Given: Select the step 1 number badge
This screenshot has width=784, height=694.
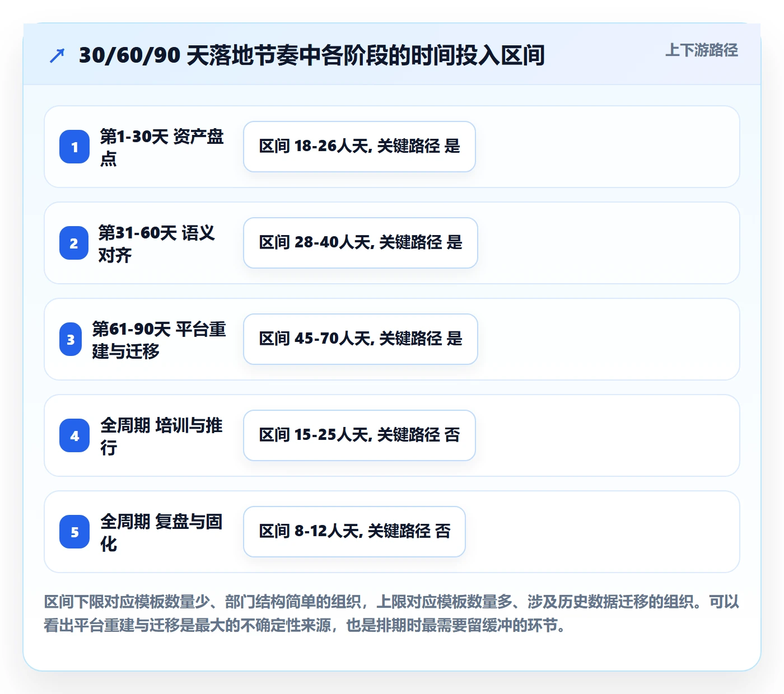Looking at the screenshot, I should [x=74, y=147].
